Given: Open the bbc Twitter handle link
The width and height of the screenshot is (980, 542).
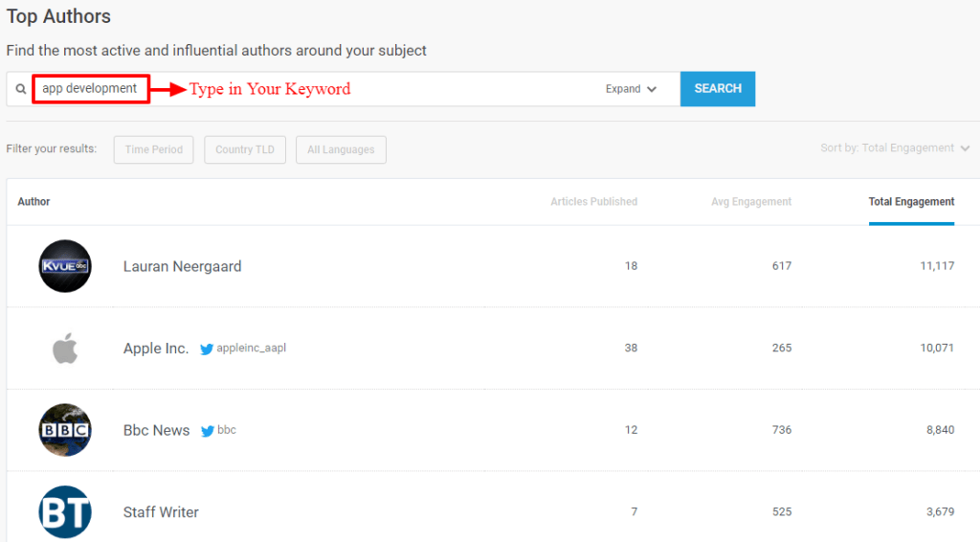Looking at the screenshot, I should 226,429.
